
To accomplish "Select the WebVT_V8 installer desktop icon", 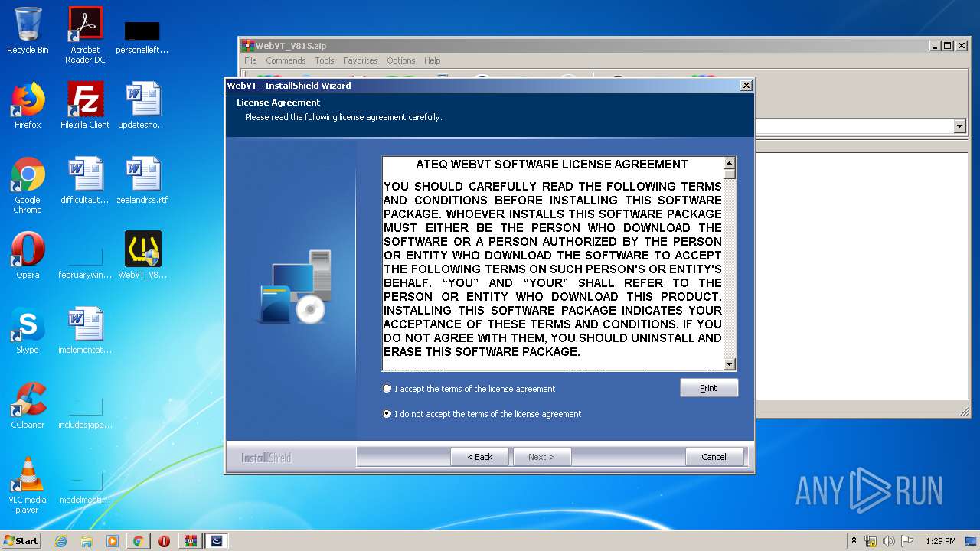I will point(142,256).
